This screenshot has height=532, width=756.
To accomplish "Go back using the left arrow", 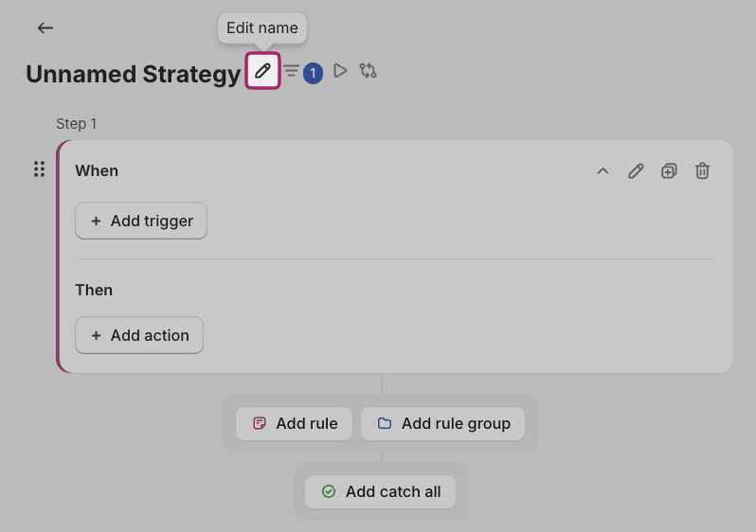I will (45, 28).
